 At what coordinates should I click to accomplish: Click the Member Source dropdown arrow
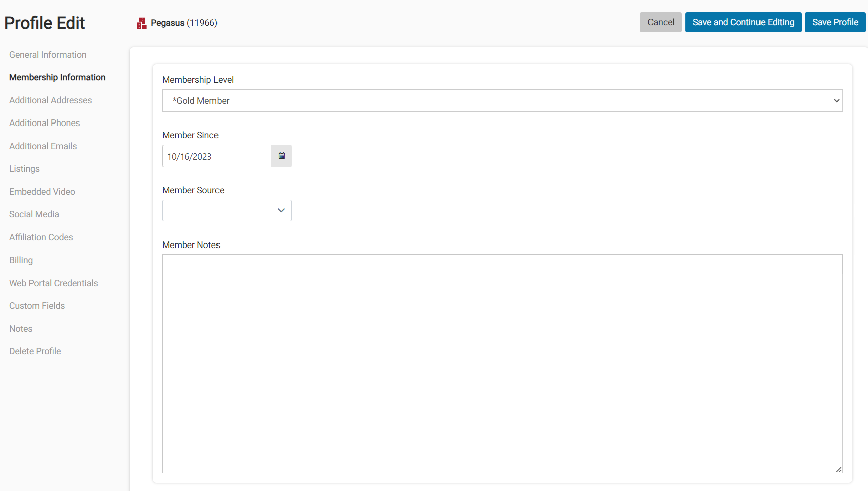click(281, 210)
